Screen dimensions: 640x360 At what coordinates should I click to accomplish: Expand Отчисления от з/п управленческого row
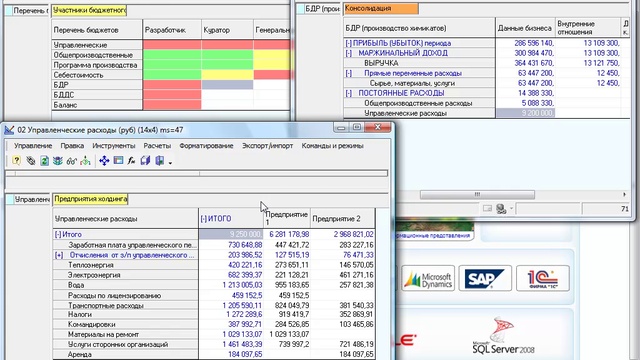click(x=59, y=255)
